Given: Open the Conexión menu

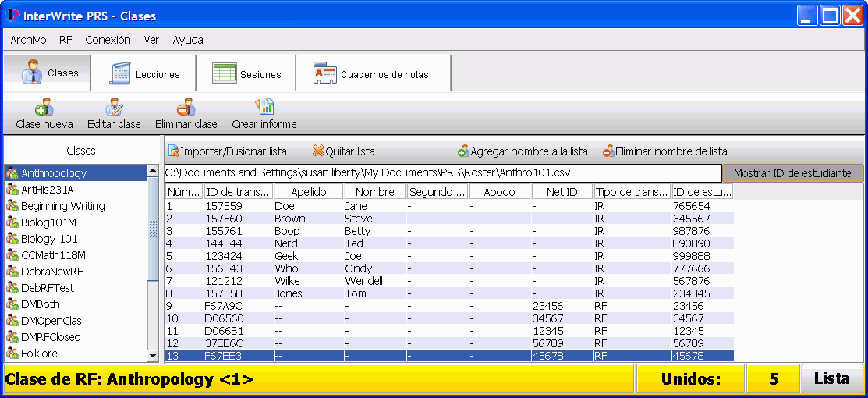Looking at the screenshot, I should pyautogui.click(x=108, y=40).
